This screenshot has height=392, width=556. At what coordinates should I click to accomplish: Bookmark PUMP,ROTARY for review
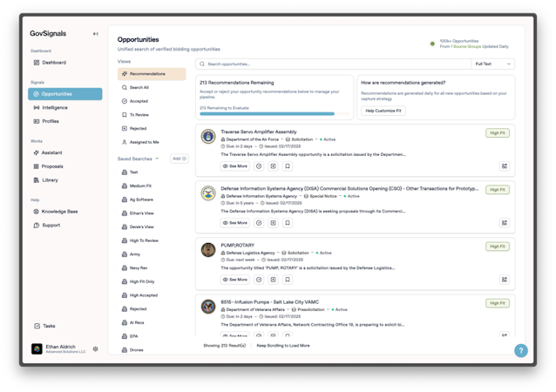(288, 280)
